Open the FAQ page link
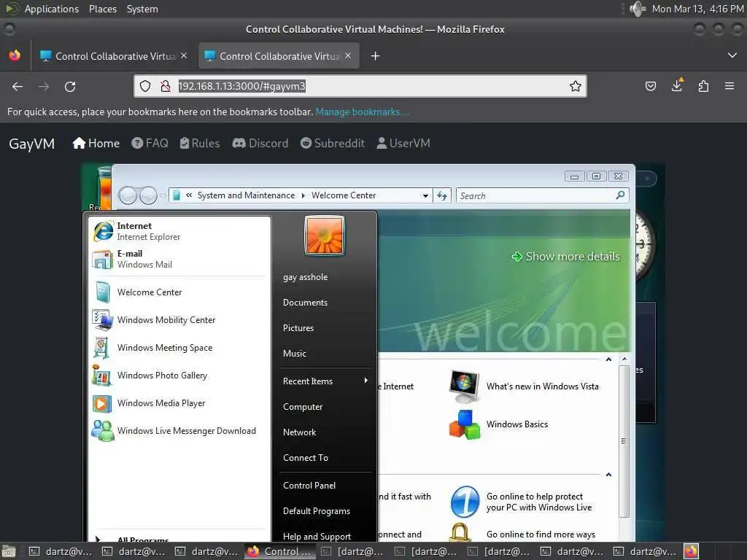The image size is (747, 560). coord(150,144)
